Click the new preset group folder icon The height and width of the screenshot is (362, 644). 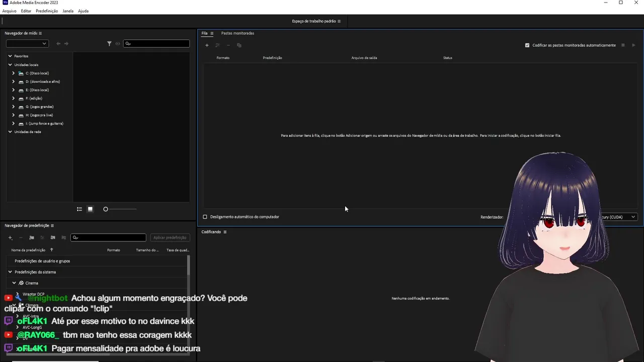coord(32,238)
